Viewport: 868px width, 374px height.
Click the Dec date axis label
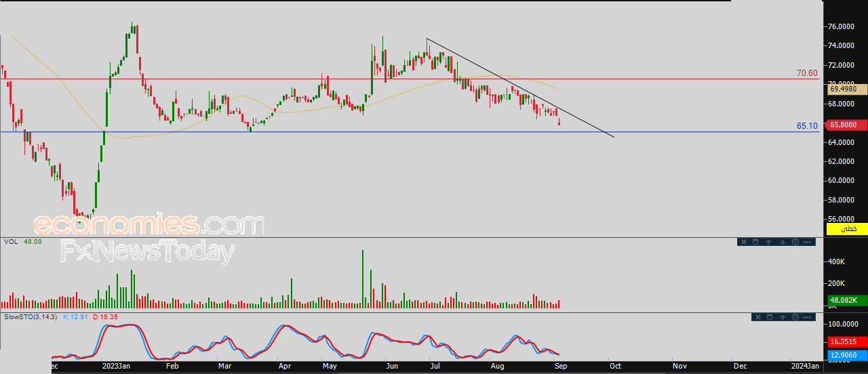(x=740, y=366)
